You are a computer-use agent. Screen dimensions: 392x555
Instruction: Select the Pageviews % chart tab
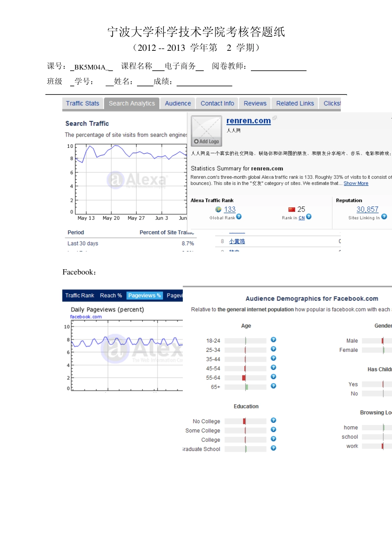144,296
